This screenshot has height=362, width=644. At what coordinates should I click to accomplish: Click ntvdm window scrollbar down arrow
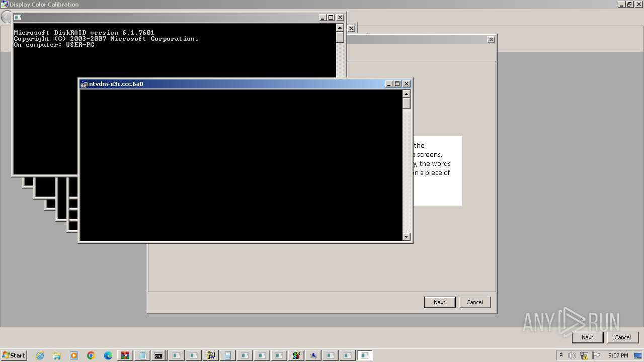[407, 237]
